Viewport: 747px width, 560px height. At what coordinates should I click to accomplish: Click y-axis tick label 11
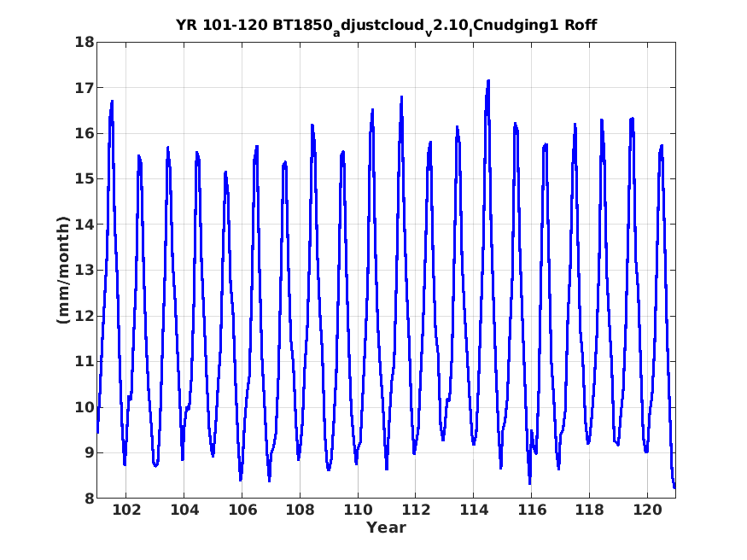tap(85, 361)
